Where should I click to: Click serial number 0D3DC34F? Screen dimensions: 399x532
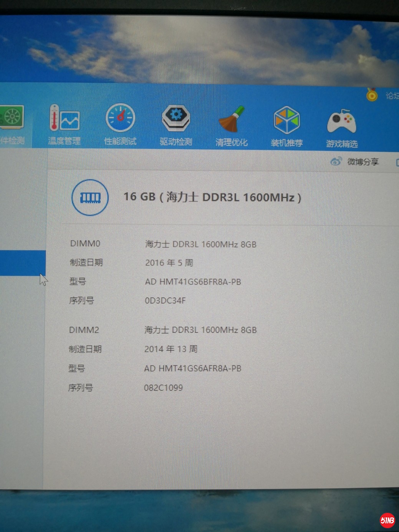coord(165,301)
